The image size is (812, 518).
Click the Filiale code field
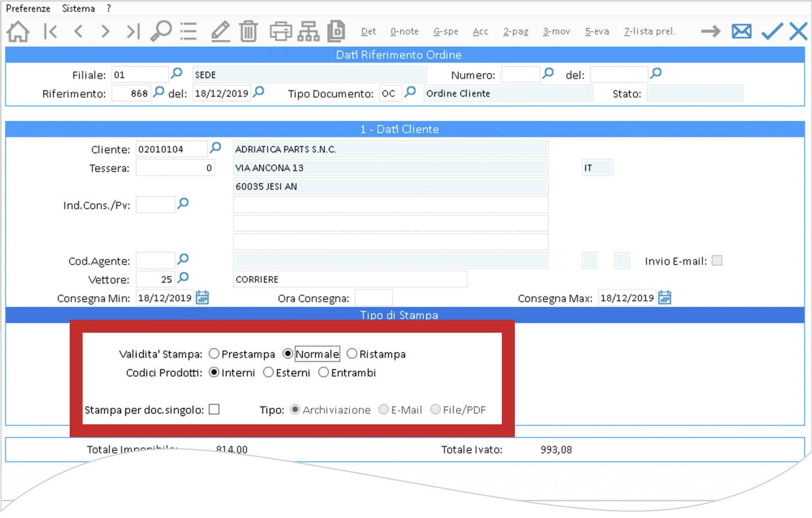pos(140,75)
